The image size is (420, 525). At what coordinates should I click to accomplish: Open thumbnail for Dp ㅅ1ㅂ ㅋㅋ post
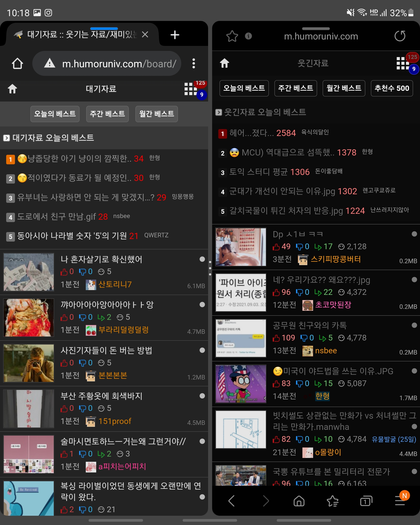click(241, 247)
